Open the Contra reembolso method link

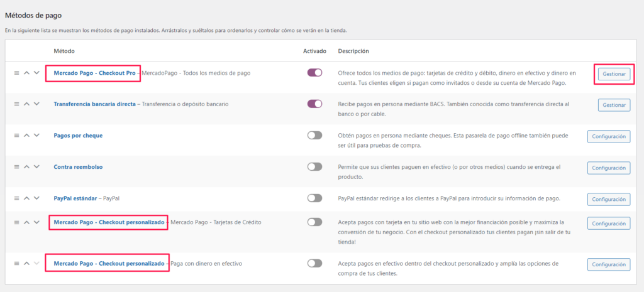pyautogui.click(x=78, y=167)
